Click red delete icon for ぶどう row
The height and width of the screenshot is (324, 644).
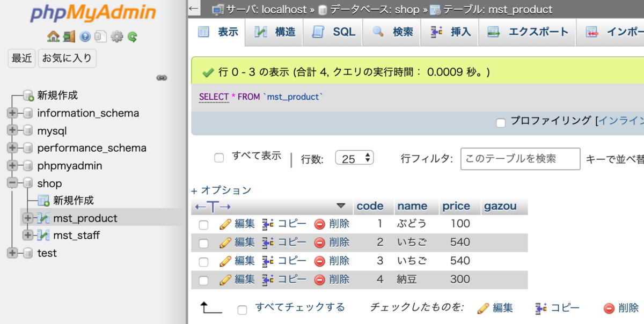[x=319, y=224]
